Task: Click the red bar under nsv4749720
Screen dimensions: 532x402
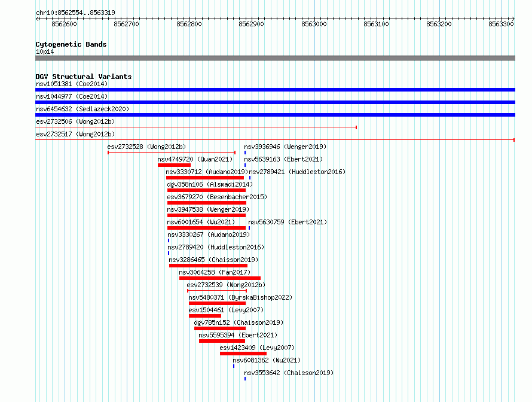Action: (174, 165)
